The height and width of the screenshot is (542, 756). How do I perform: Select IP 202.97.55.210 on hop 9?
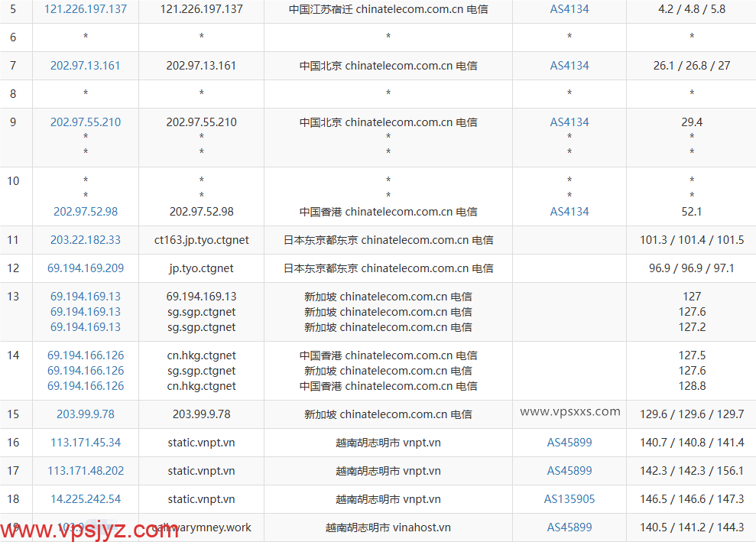[85, 122]
